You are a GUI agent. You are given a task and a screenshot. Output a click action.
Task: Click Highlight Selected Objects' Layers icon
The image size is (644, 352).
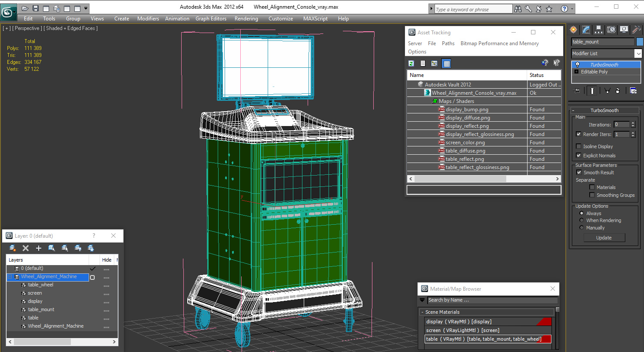65,248
